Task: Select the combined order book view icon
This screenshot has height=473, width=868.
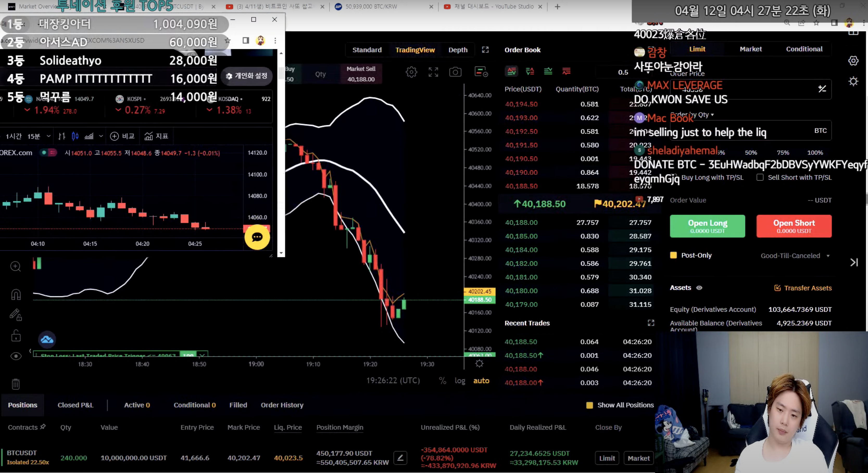Action: coord(512,71)
